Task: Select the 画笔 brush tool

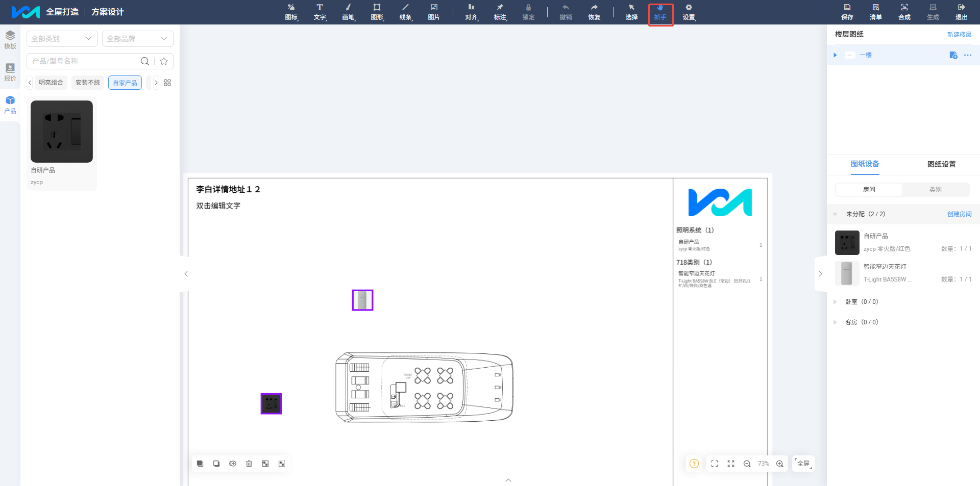Action: click(x=348, y=12)
